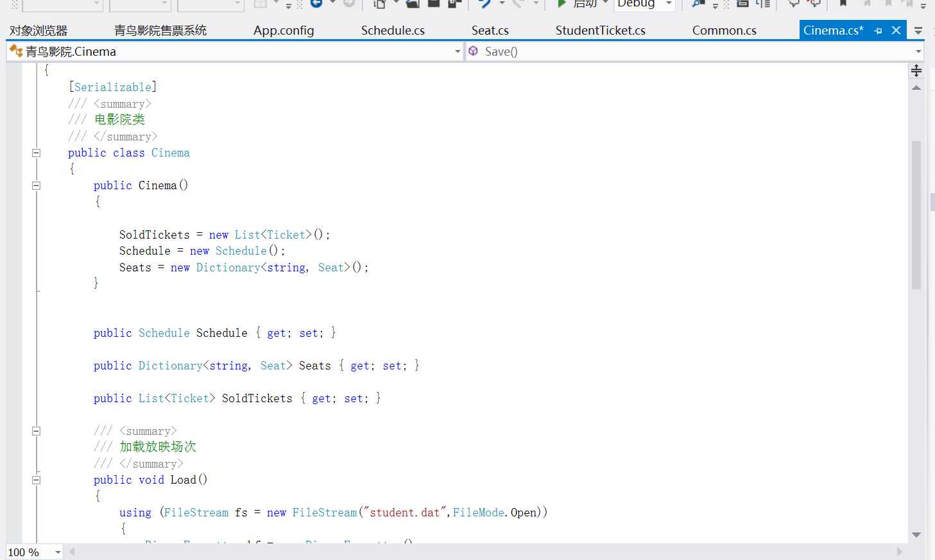The height and width of the screenshot is (560, 935).
Task: Toggle the bookmark icon in toolbar
Action: coord(843,3)
